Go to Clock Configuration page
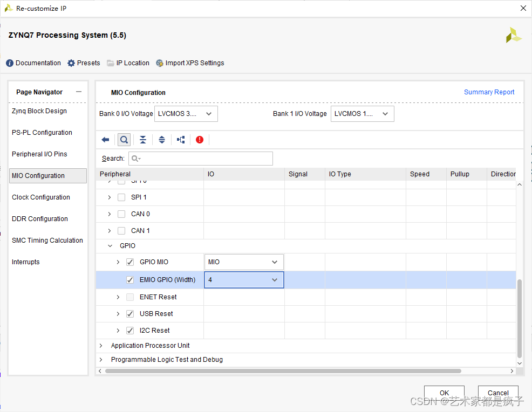Image resolution: width=532 pixels, height=412 pixels. 40,197
